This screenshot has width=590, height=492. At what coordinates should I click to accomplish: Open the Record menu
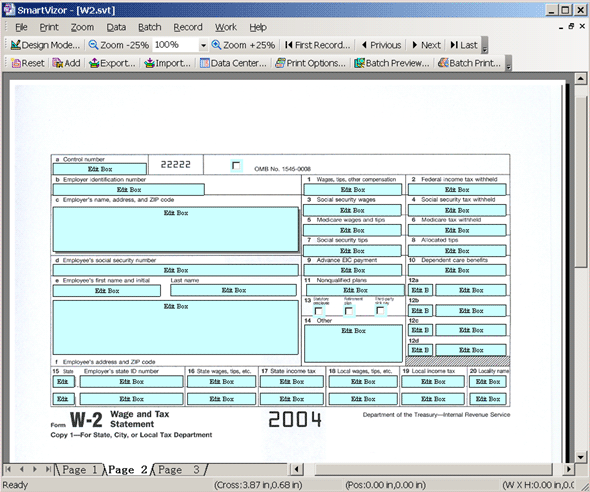click(188, 27)
